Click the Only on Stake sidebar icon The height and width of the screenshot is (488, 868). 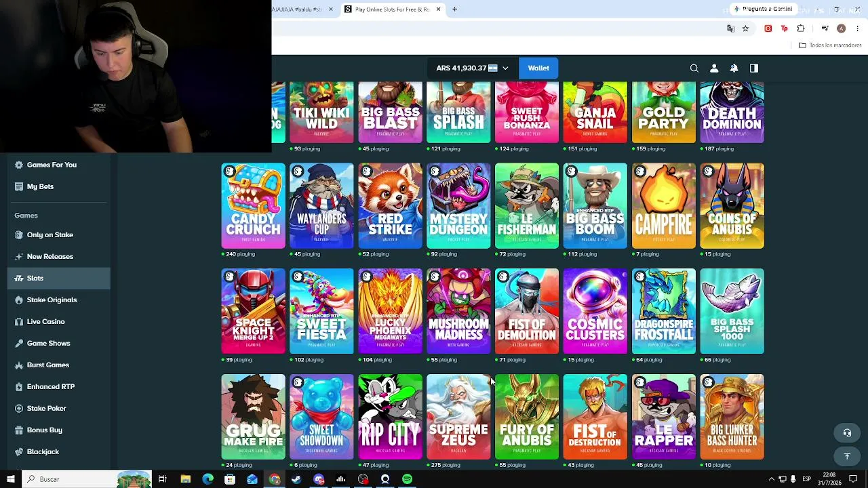19,235
